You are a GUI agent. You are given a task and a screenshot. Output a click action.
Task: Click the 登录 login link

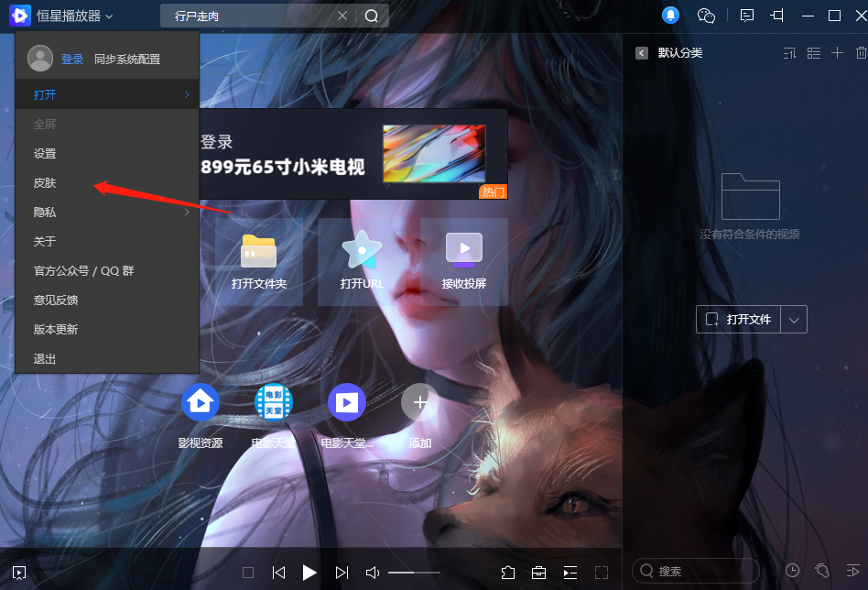[72, 59]
